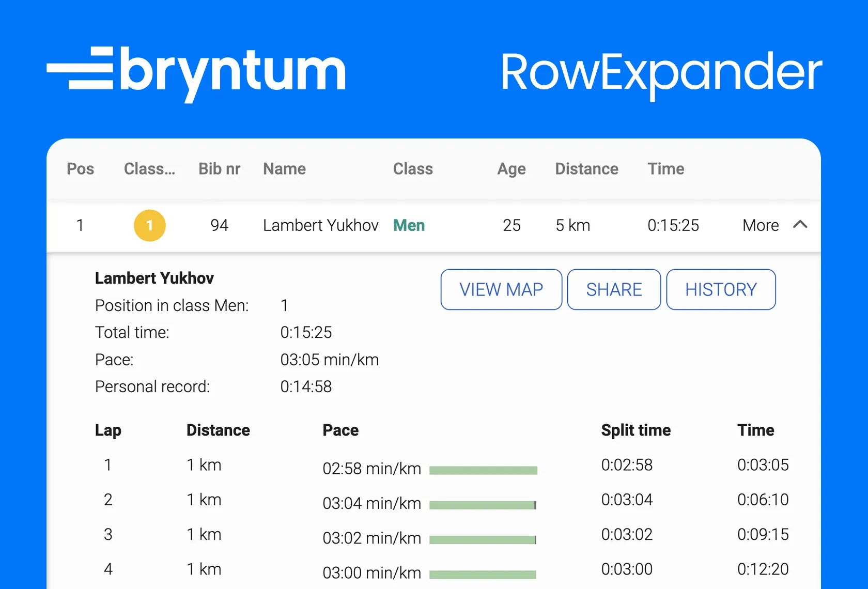Collapse row with the More chevron

(x=800, y=224)
